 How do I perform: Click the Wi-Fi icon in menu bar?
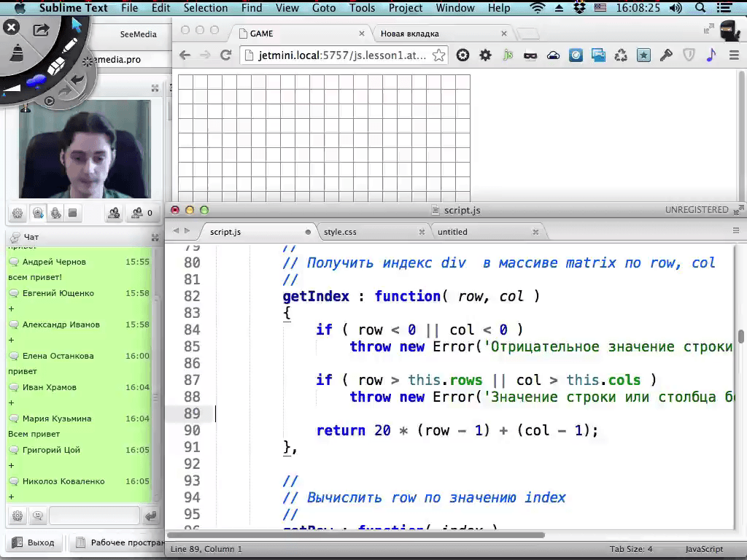[x=538, y=8]
